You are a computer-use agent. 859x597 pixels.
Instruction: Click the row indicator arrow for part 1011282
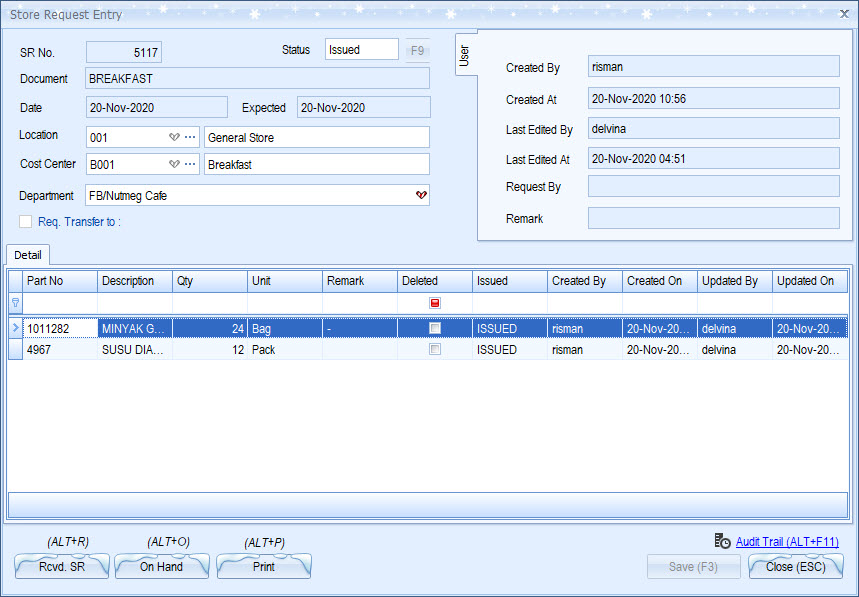[x=15, y=328]
